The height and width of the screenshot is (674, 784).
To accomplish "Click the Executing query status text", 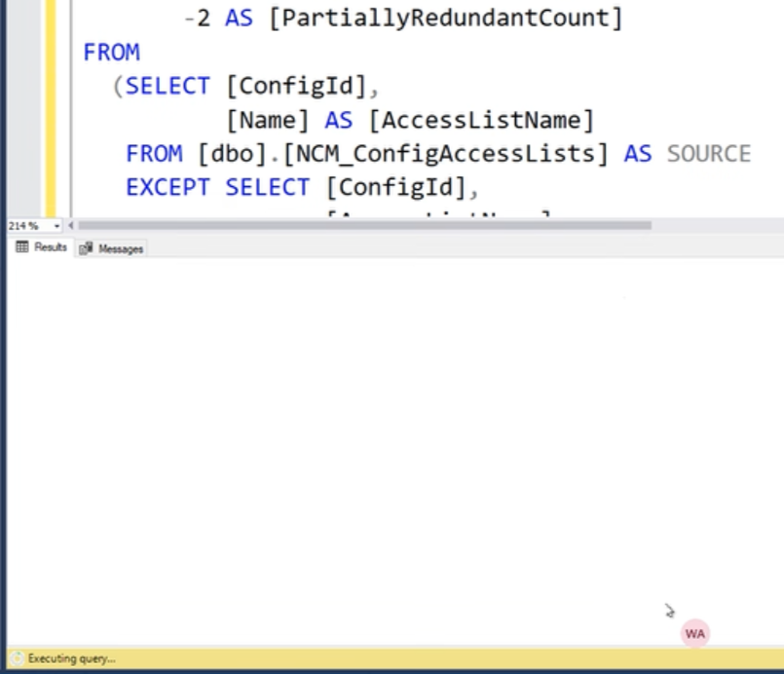I will [71, 658].
